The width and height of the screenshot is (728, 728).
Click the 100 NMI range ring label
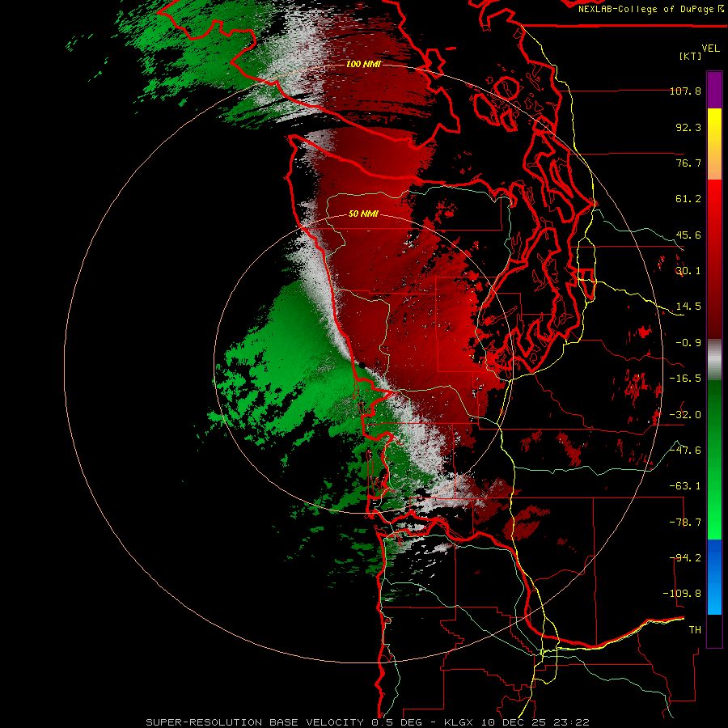363,64
